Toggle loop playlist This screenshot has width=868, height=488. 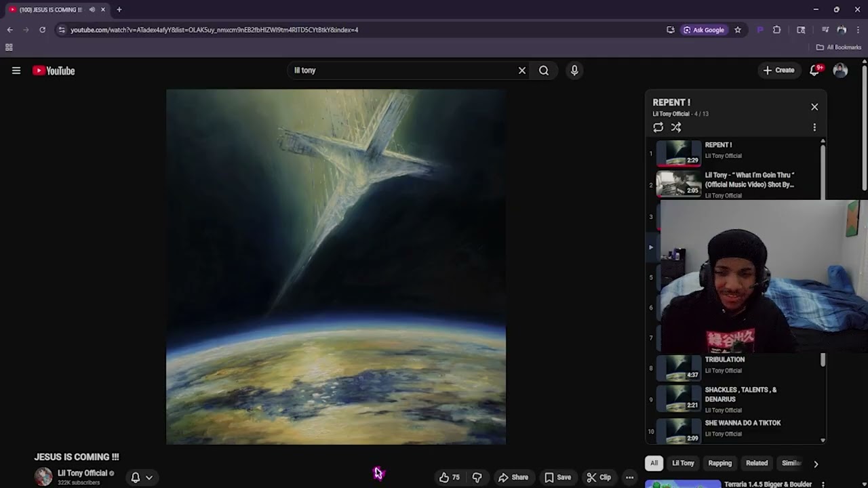[658, 127]
